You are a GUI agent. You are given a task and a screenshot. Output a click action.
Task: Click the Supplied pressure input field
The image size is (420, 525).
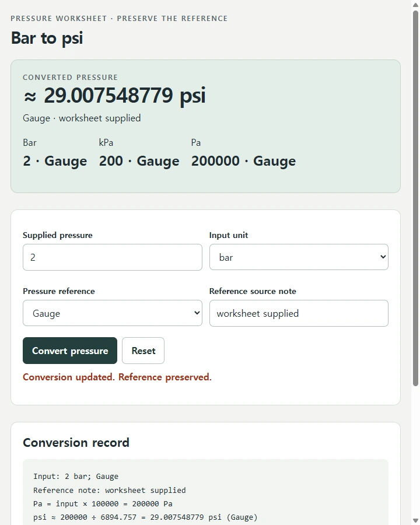[112, 257]
